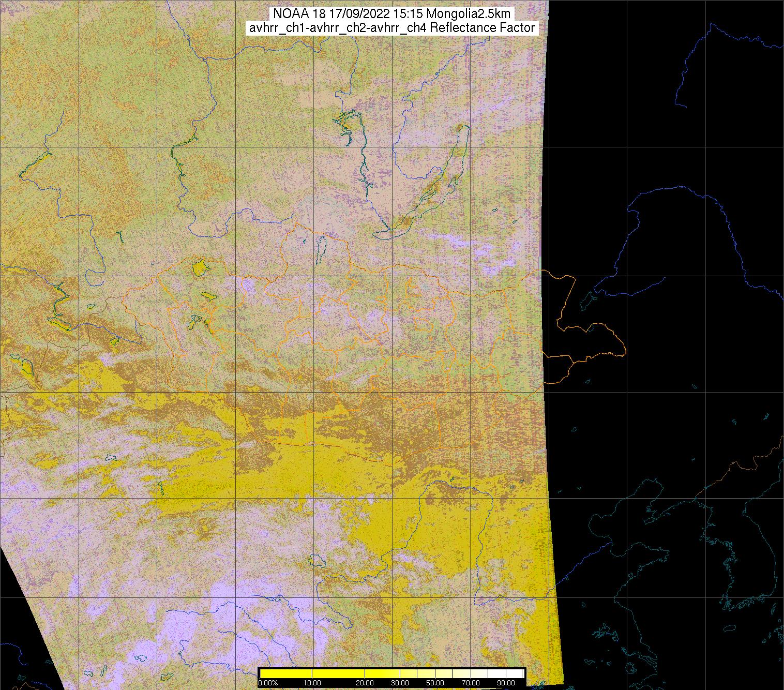Click the 10.00 mark on color scale
Image resolution: width=784 pixels, height=690 pixels.
pos(312,683)
